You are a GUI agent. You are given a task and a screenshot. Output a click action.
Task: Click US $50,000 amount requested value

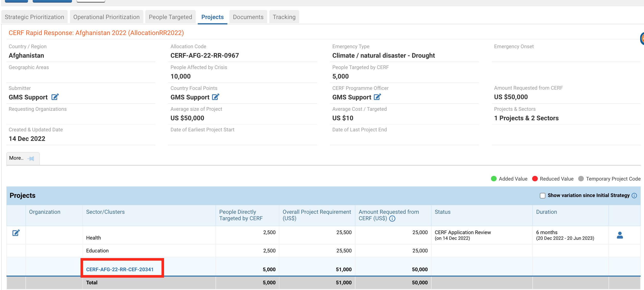[511, 97]
